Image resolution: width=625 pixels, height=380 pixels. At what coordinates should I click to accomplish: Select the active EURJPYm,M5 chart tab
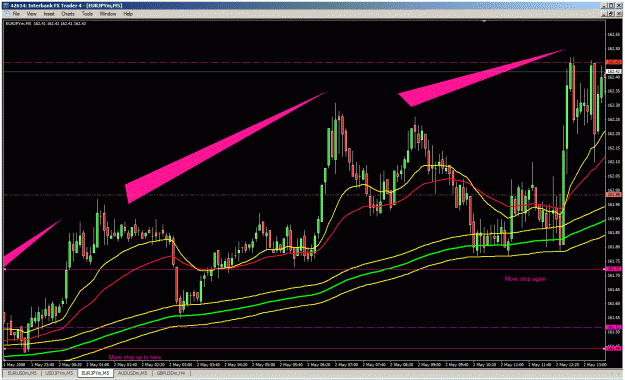click(x=95, y=373)
